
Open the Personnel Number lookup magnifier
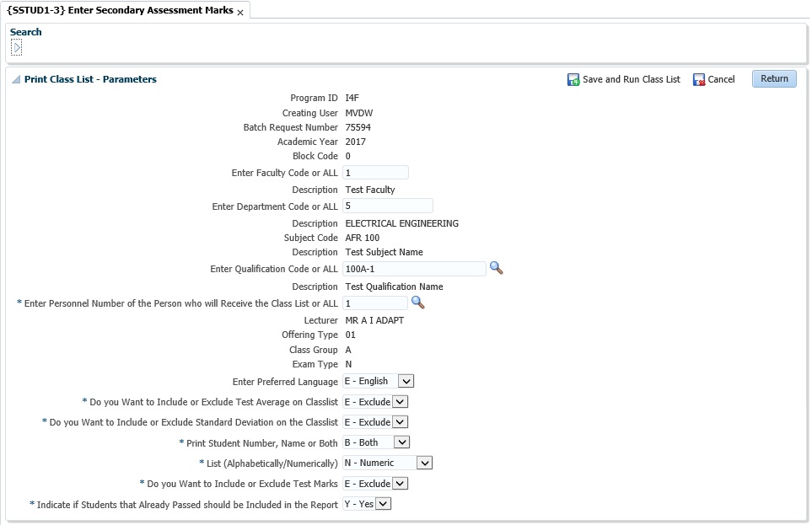[417, 303]
